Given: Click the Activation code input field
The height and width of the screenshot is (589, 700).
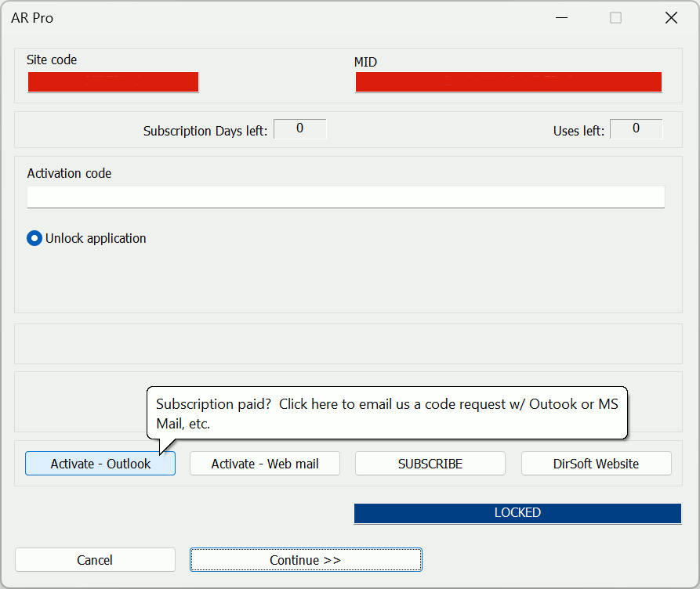Looking at the screenshot, I should 346,197.
